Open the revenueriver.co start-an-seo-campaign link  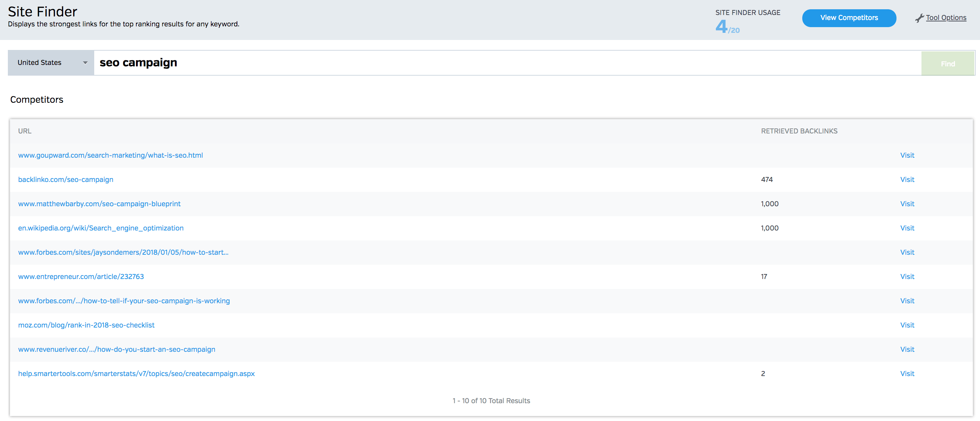116,350
